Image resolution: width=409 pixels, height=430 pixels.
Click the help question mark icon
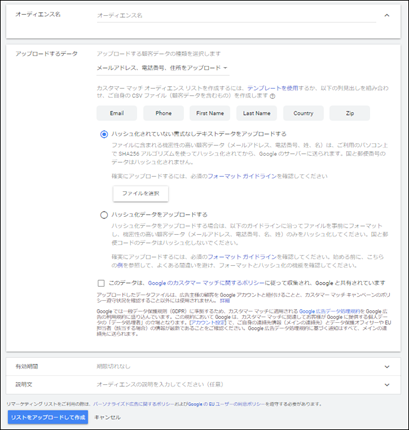point(272,96)
